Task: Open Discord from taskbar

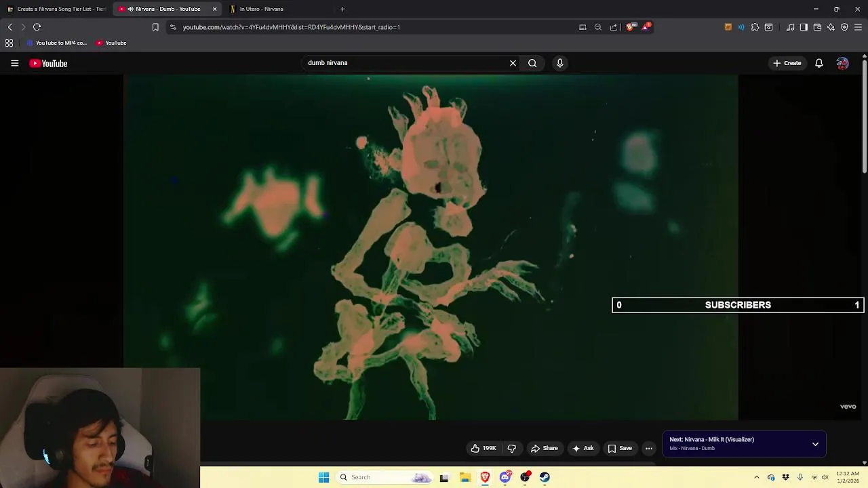Action: click(x=505, y=477)
